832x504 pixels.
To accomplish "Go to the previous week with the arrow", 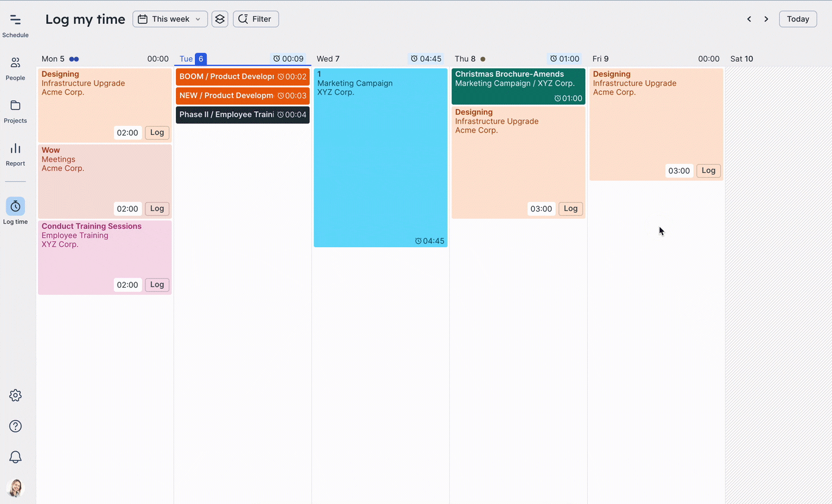I will (749, 19).
